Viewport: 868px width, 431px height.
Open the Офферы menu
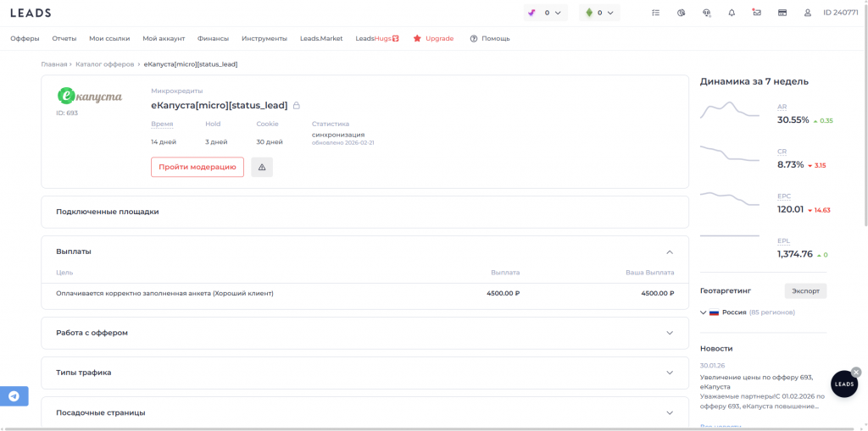[25, 38]
